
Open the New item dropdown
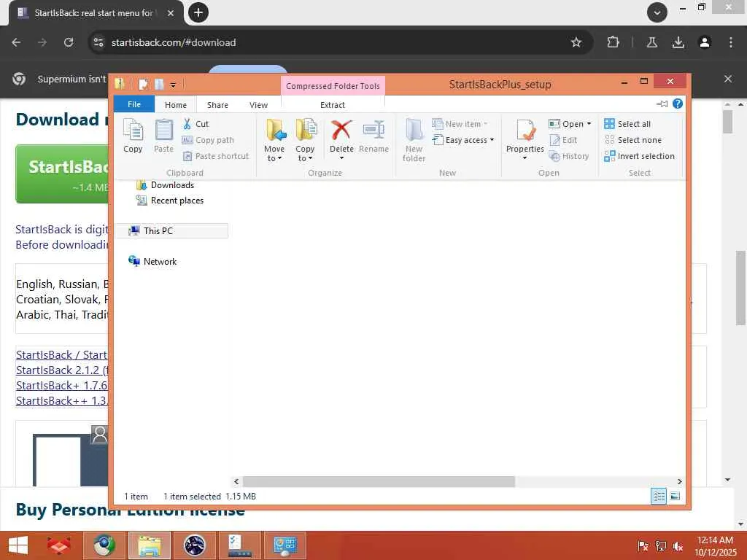460,124
